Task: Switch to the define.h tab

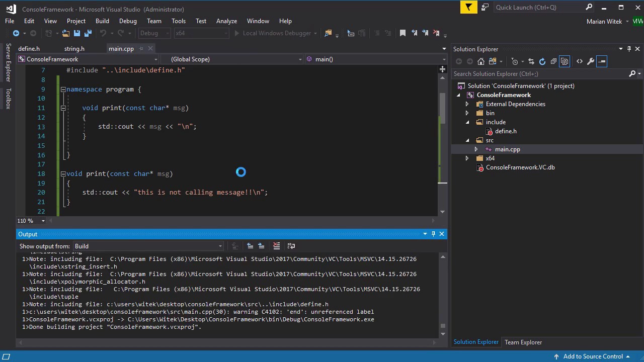Action: pos(29,48)
